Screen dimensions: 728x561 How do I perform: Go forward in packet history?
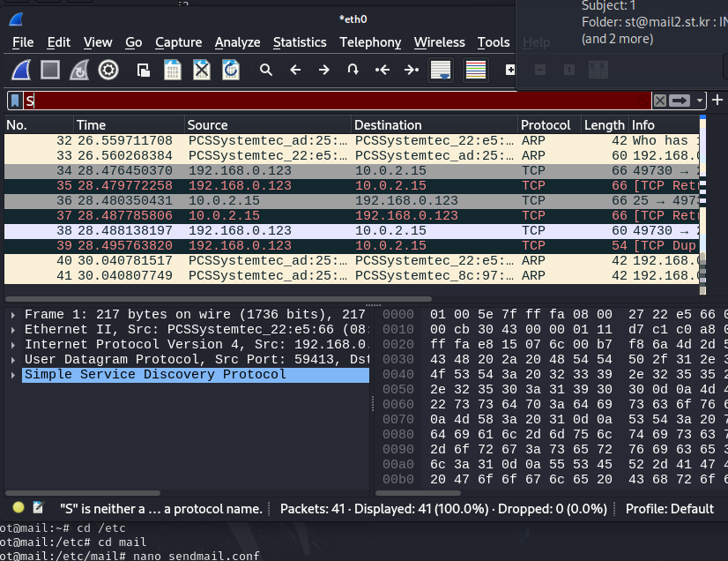coord(324,71)
